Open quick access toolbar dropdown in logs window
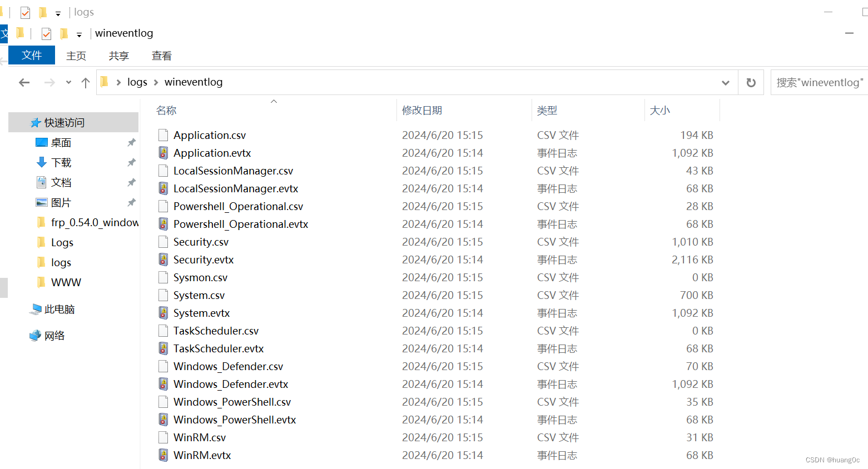This screenshot has width=868, height=469. [x=58, y=13]
